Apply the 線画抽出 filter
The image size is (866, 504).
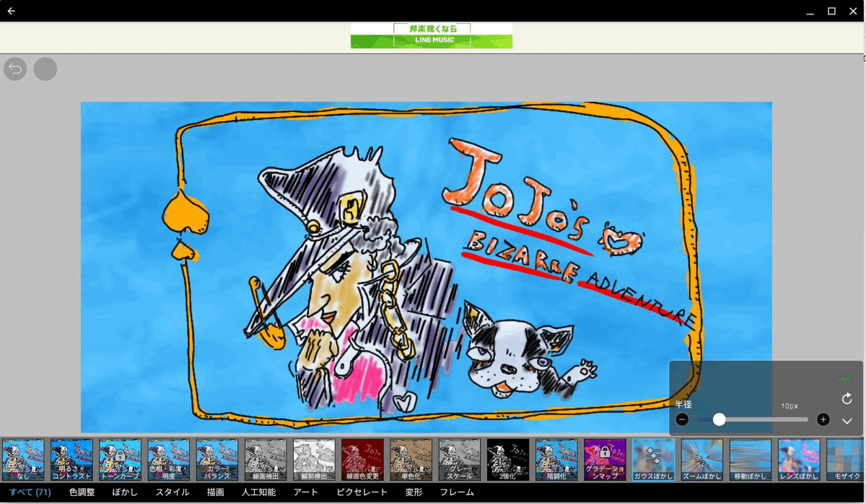click(x=266, y=460)
